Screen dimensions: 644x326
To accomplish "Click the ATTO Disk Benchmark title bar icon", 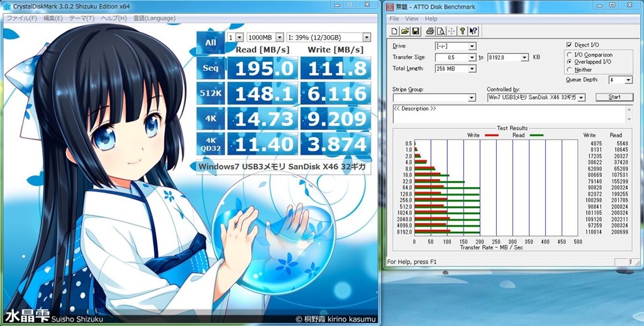I will (x=389, y=6).
